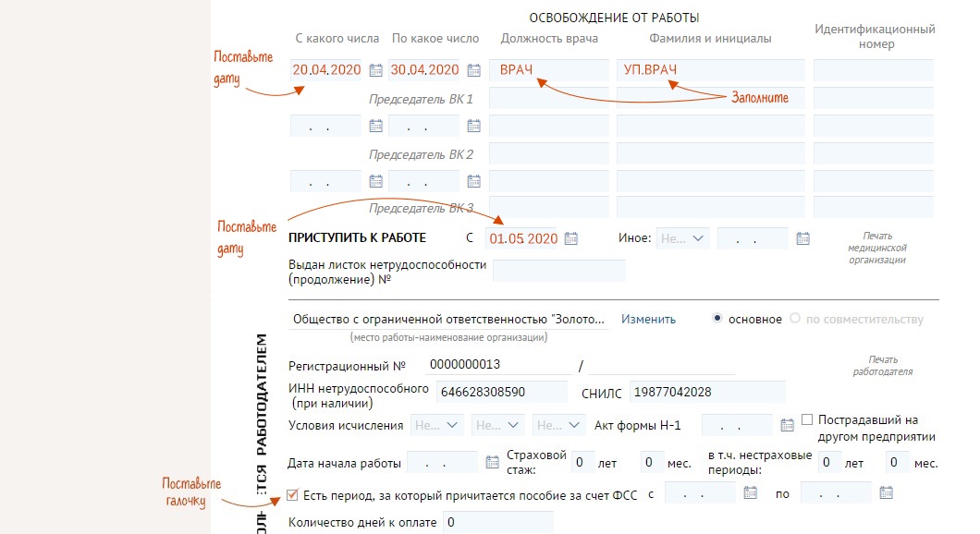980x534 pixels.
Task: Open first 'Условия исчисления' dropdown
Action: 437,426
